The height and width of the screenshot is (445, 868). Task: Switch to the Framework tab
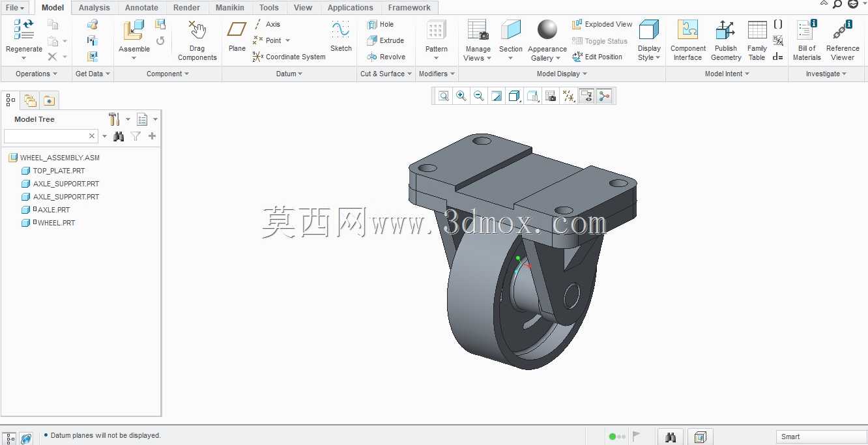409,8
